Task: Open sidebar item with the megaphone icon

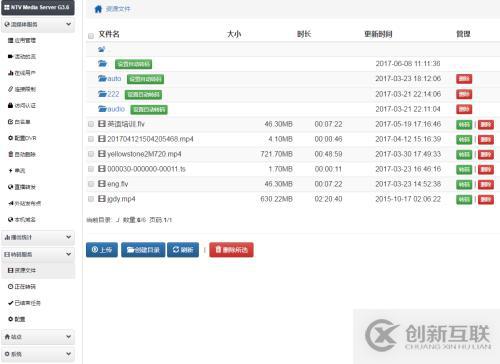Action: [25, 203]
